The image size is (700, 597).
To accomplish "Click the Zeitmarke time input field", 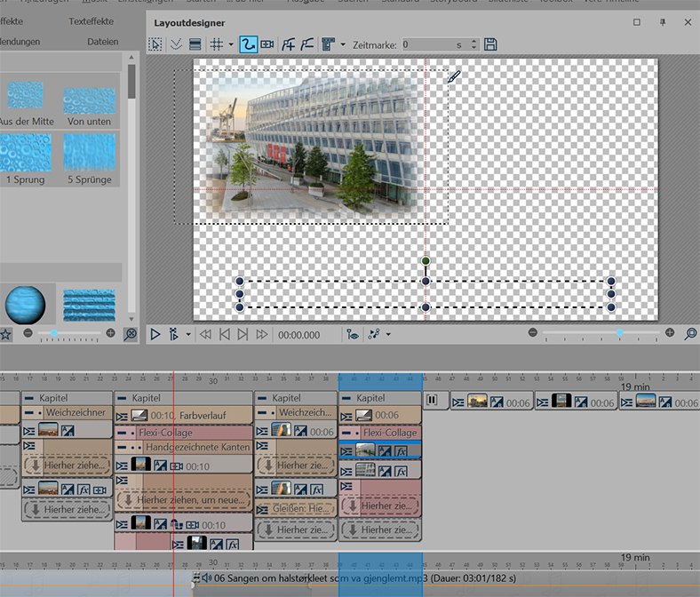I will pyautogui.click(x=433, y=44).
